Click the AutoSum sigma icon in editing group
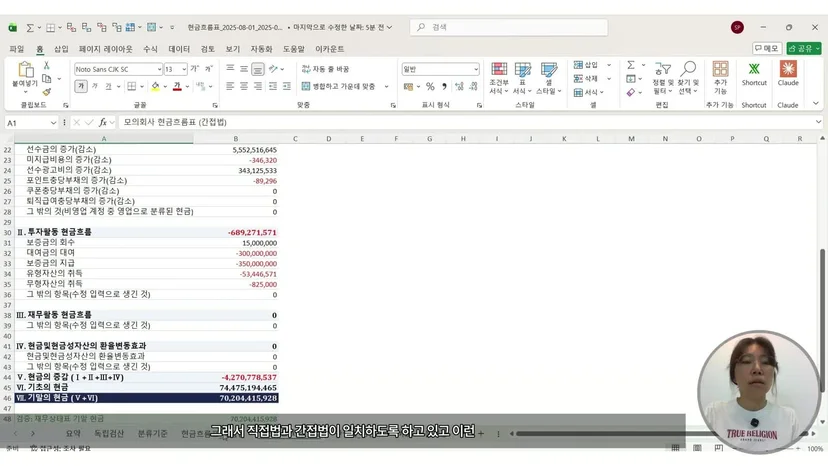The width and height of the screenshot is (828, 466). tap(631, 65)
